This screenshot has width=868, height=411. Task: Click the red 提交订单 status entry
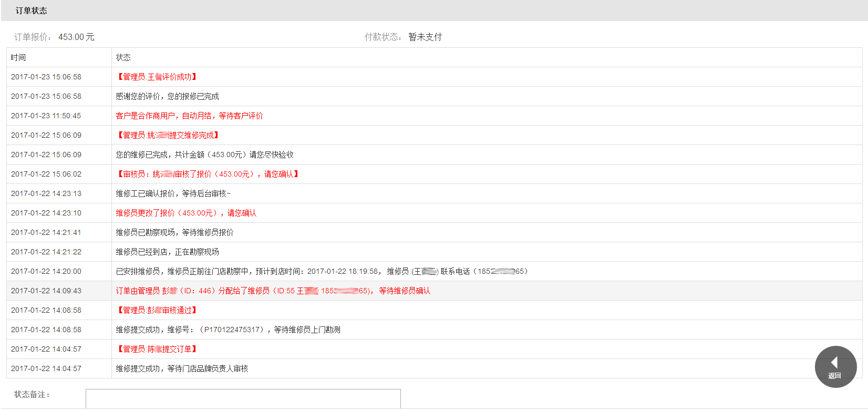pyautogui.click(x=157, y=349)
